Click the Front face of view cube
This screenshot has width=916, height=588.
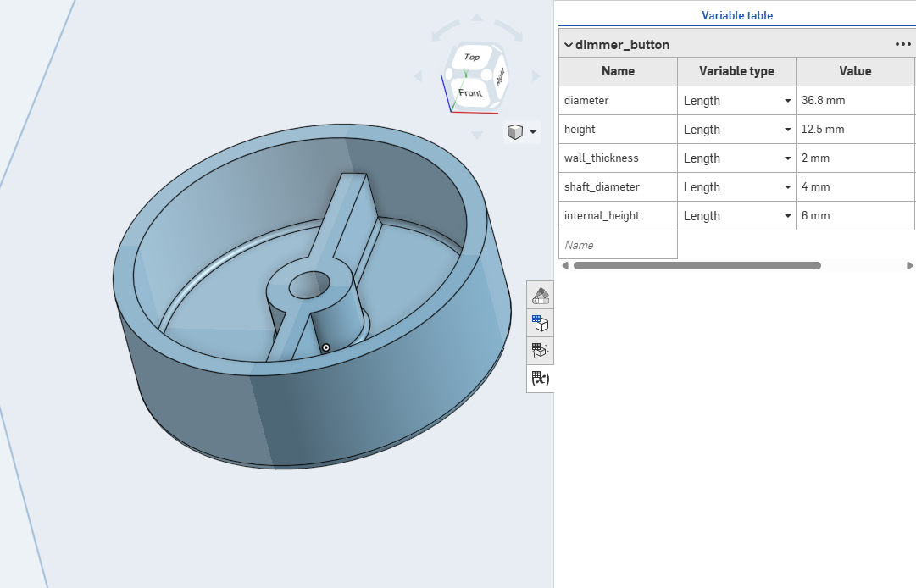[469, 93]
